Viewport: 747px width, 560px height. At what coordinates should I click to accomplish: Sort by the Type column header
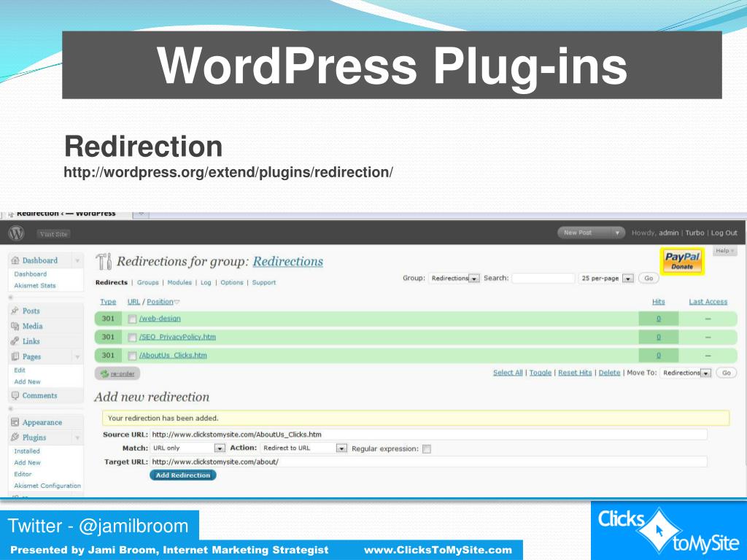pyautogui.click(x=108, y=302)
